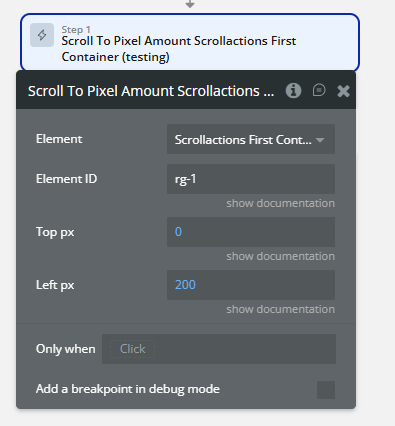The image size is (395, 426).
Task: Click the Left px value 200
Action: pyautogui.click(x=185, y=285)
